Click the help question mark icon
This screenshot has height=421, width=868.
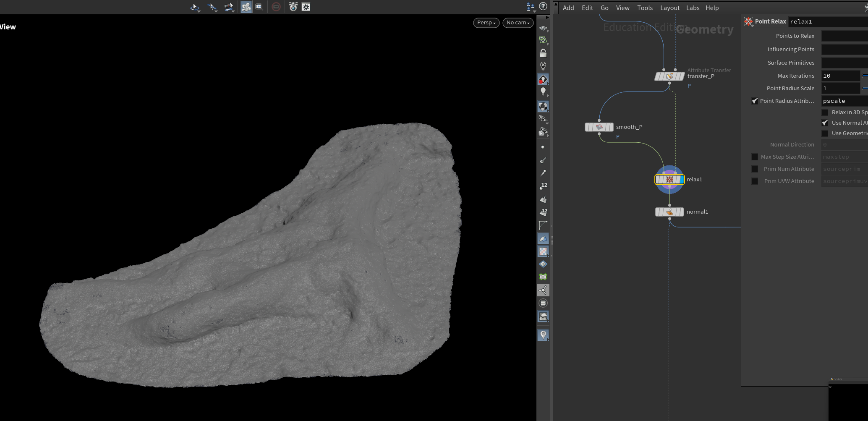coord(543,6)
